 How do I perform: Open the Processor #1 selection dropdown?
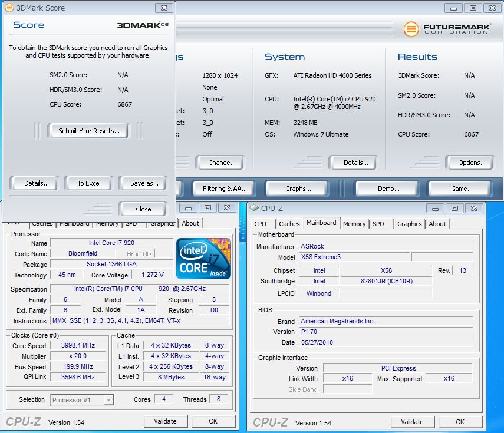[82, 399]
